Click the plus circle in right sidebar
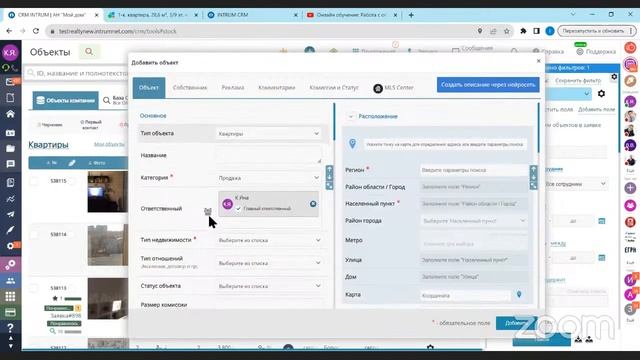The width and height of the screenshot is (640, 360). pyautogui.click(x=630, y=188)
